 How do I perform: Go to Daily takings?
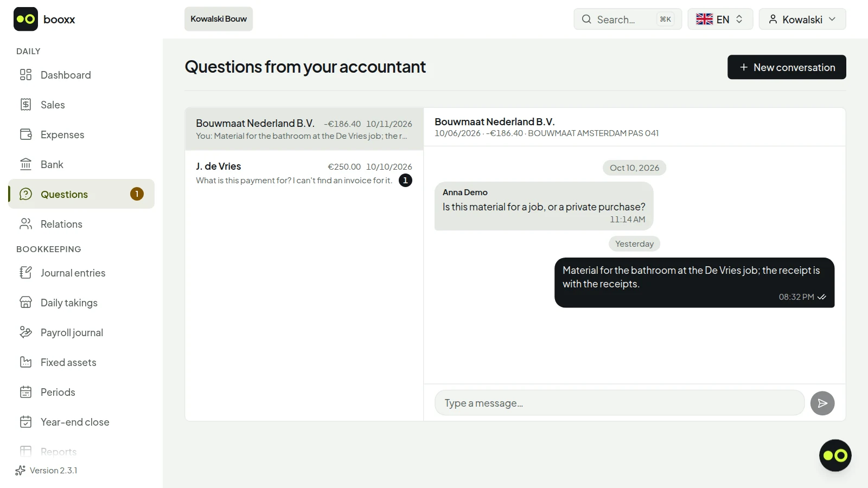(81, 303)
